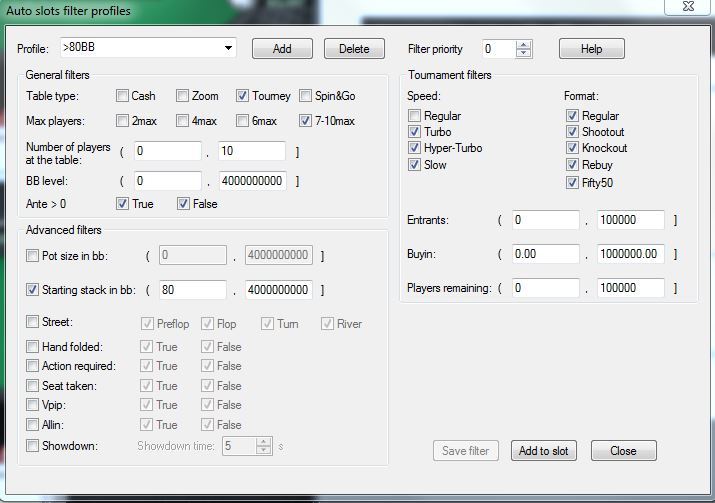The width and height of the screenshot is (715, 503).
Task: Decrease Filter priority with down arrow
Action: 523,53
